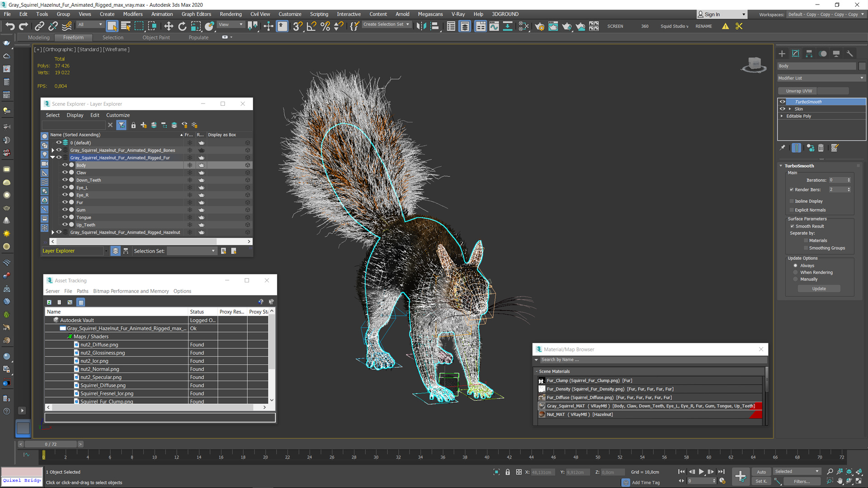Open the Create Selection Set dropdown
Screen dimensions: 868x488
point(387,24)
